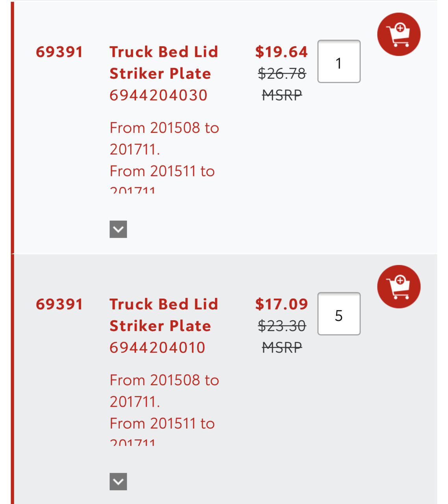Image resolution: width=448 pixels, height=504 pixels.
Task: Click the $17.09 sale price
Action: click(x=281, y=304)
